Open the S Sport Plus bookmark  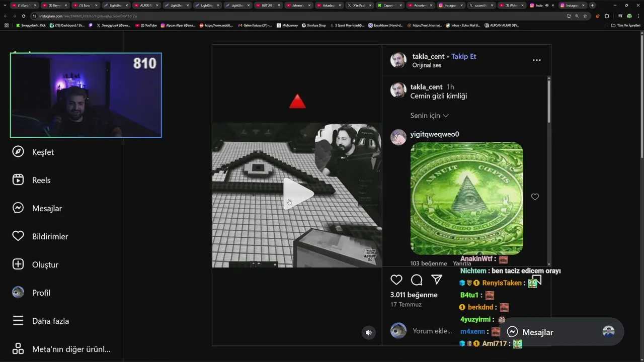[347, 25]
